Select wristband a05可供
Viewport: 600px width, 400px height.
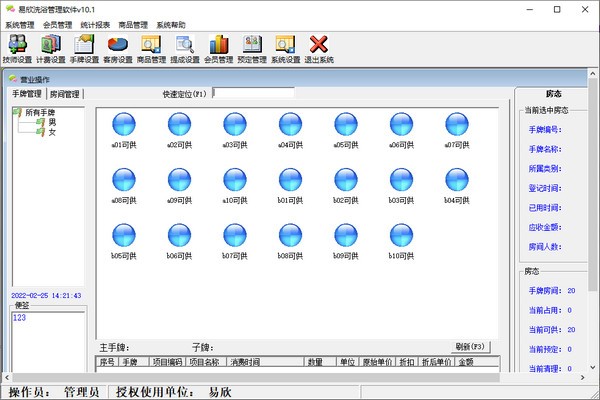pyautogui.click(x=346, y=130)
